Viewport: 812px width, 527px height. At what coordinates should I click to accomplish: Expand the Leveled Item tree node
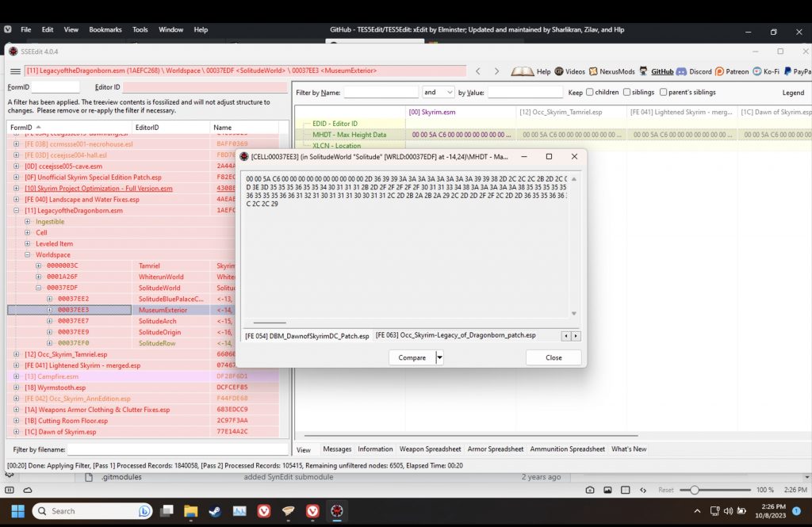tap(28, 244)
